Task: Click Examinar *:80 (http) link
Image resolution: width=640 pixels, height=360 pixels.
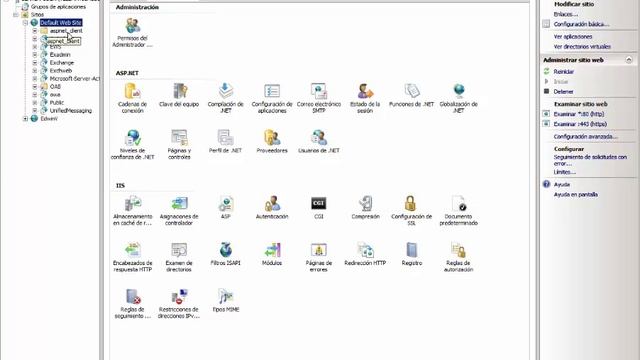Action: pos(579,114)
